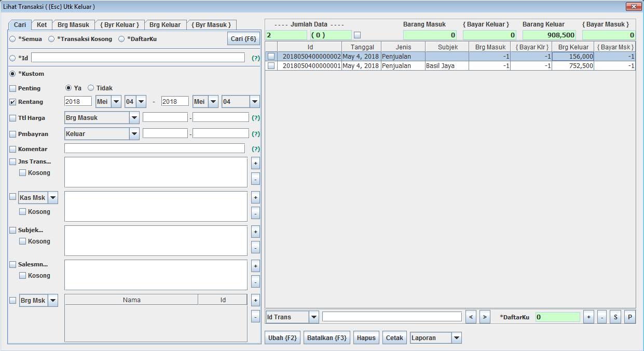This screenshot has width=644, height=351.
Task: Open the Brg Keluar tab
Action: tap(165, 25)
